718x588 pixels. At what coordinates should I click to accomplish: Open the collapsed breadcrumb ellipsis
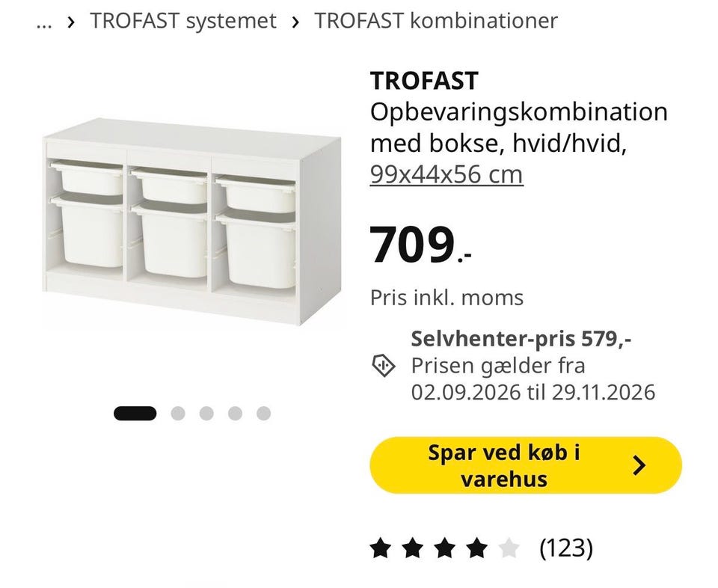click(x=44, y=22)
